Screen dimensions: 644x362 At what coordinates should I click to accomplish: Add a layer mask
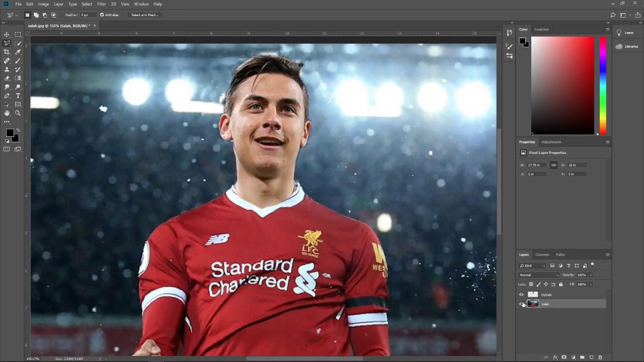pyautogui.click(x=564, y=357)
